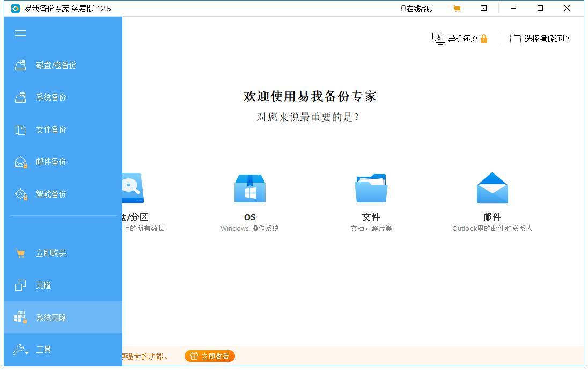Open the checkbox dropdown in the title bar

click(483, 8)
